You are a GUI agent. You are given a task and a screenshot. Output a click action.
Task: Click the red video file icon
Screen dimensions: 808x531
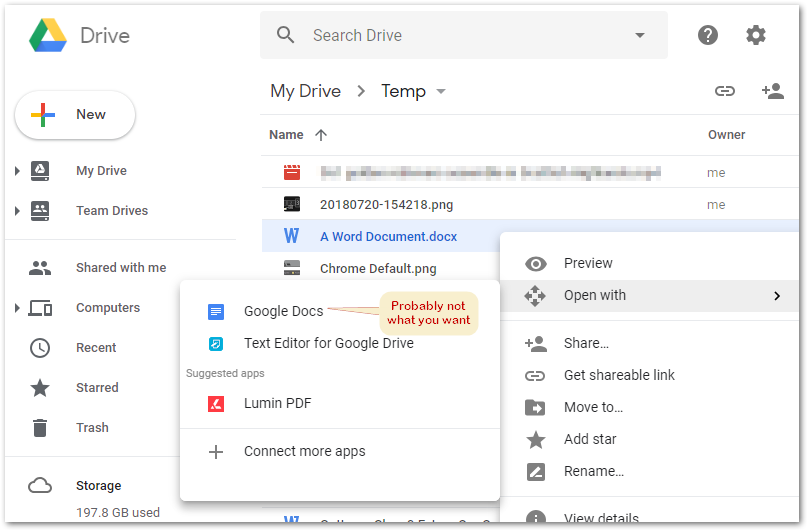[x=292, y=172]
